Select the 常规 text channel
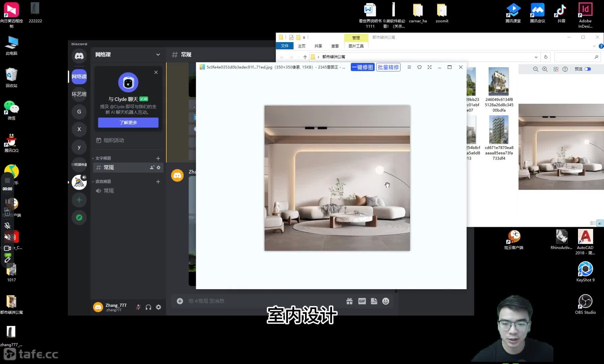Image resolution: width=604 pixels, height=364 pixels. click(x=128, y=168)
